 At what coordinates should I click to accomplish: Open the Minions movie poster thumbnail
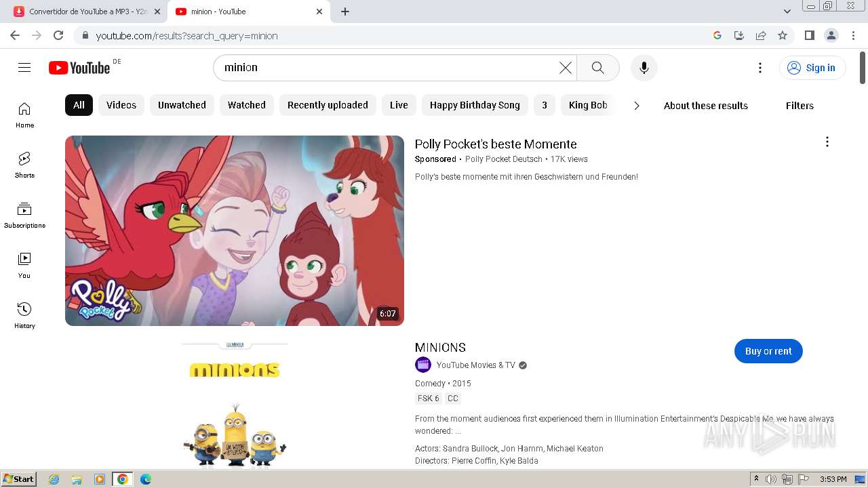(235, 403)
